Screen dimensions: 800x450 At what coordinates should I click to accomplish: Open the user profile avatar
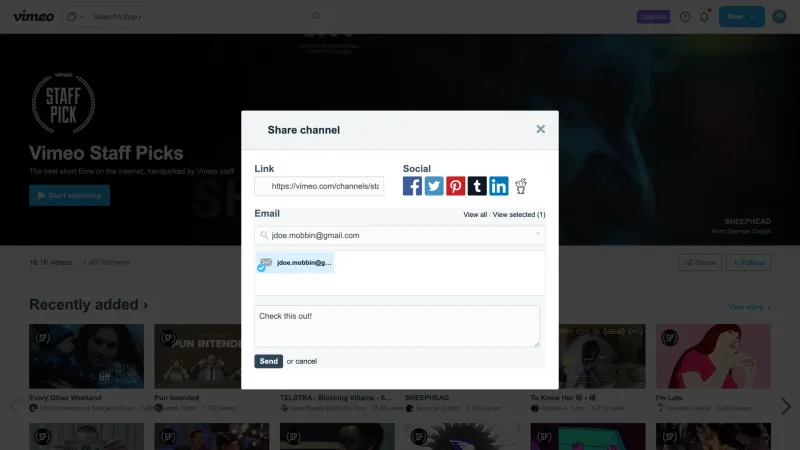click(x=779, y=17)
